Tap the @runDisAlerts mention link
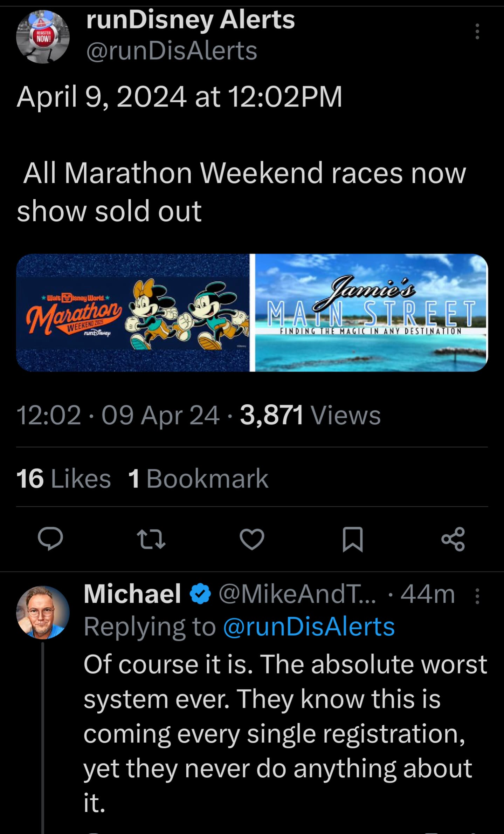 (309, 627)
